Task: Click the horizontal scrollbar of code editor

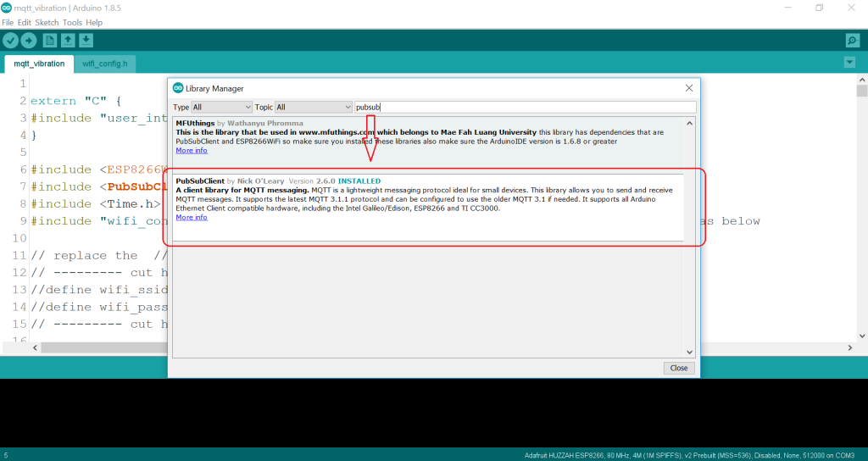Action: (102, 347)
